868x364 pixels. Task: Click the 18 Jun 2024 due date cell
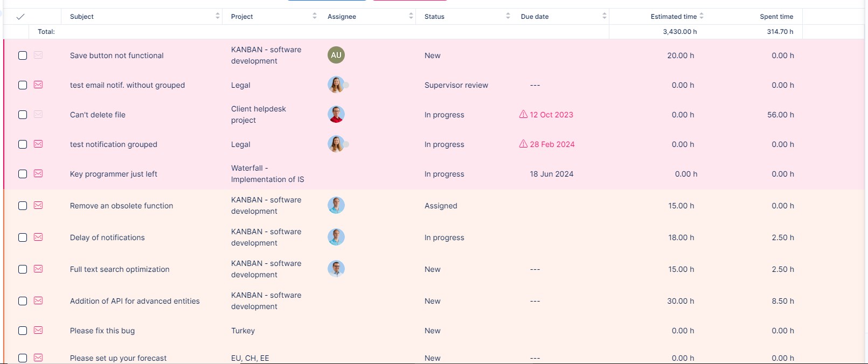click(551, 174)
